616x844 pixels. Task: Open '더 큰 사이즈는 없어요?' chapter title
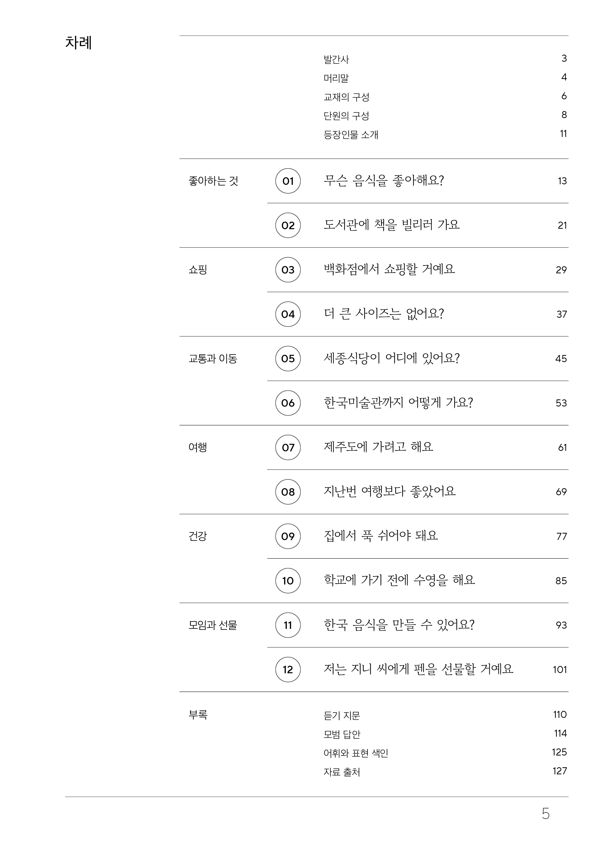pos(384,314)
